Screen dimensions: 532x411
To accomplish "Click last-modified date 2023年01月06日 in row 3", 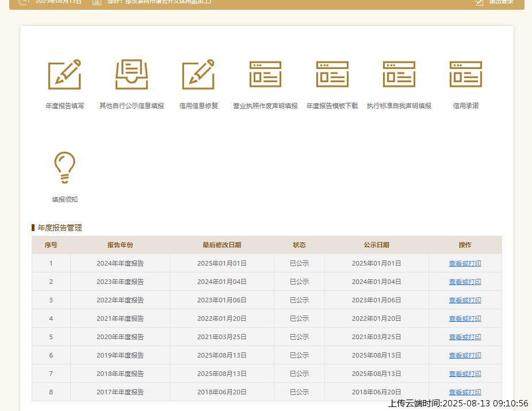I will [x=222, y=300].
